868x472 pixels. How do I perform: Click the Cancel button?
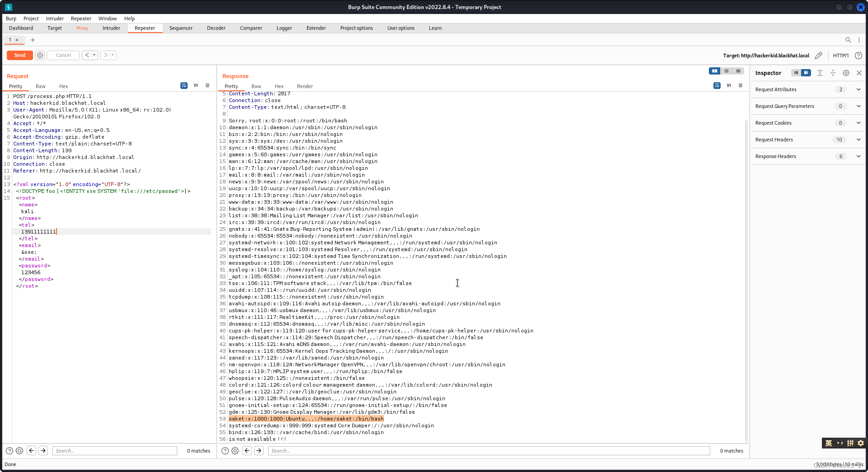[x=63, y=55]
